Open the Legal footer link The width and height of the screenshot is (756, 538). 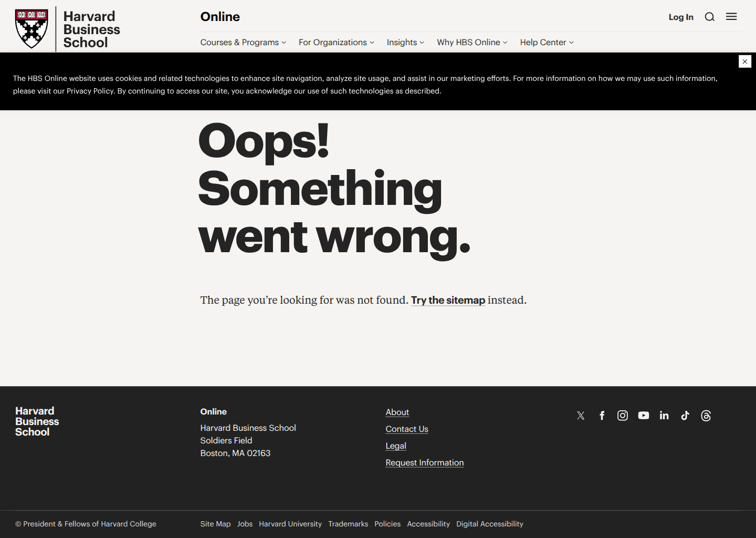coord(396,446)
